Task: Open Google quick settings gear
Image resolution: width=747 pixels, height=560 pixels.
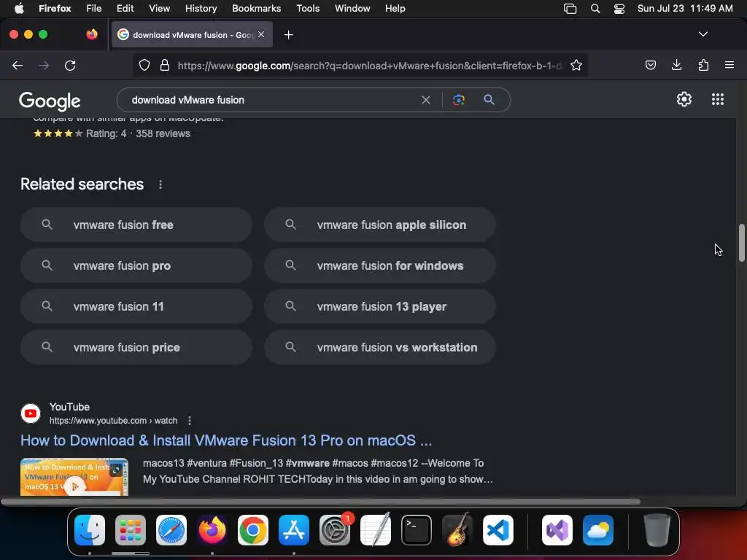Action: click(x=684, y=99)
